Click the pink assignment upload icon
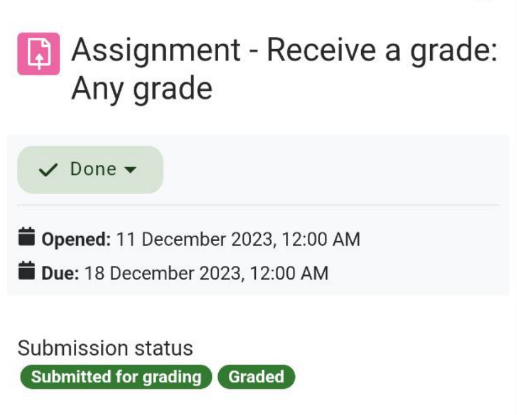Viewport: 517px width, 415px height. click(39, 54)
